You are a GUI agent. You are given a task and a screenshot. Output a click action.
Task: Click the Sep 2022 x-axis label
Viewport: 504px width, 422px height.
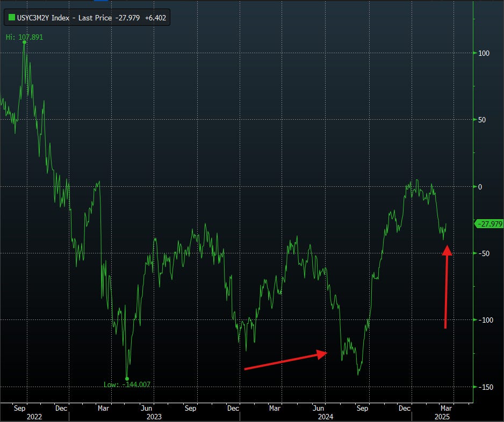point(19,408)
